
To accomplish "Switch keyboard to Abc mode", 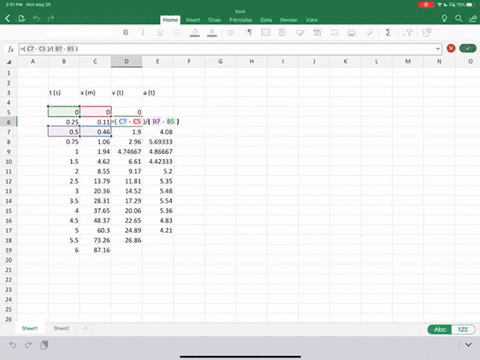I will point(440,329).
